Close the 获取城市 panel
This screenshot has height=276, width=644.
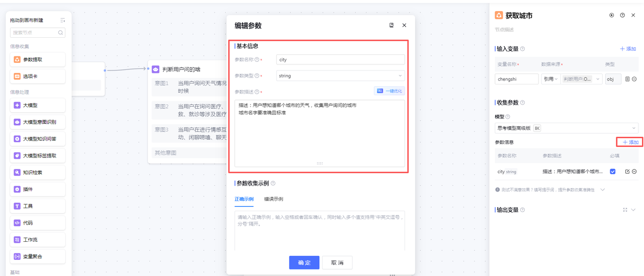click(x=633, y=15)
